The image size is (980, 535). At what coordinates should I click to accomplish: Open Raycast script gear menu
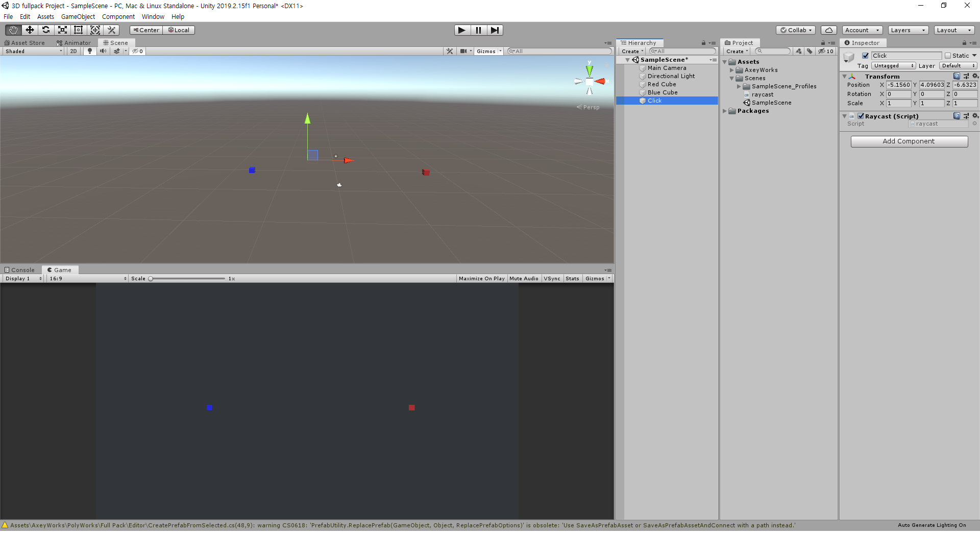975,116
